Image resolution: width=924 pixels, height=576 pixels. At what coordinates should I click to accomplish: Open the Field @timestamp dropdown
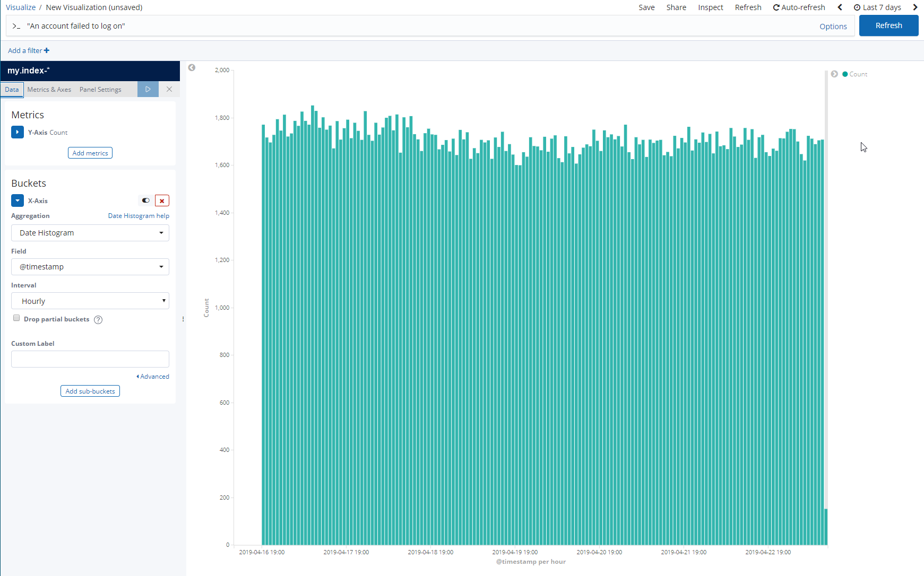[x=90, y=267]
